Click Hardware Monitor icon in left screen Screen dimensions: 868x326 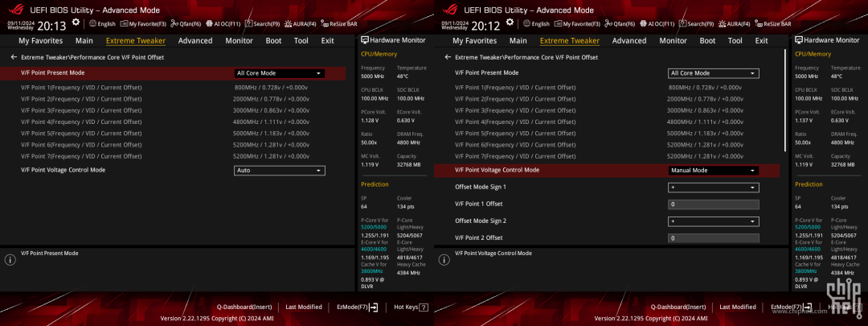tap(365, 40)
